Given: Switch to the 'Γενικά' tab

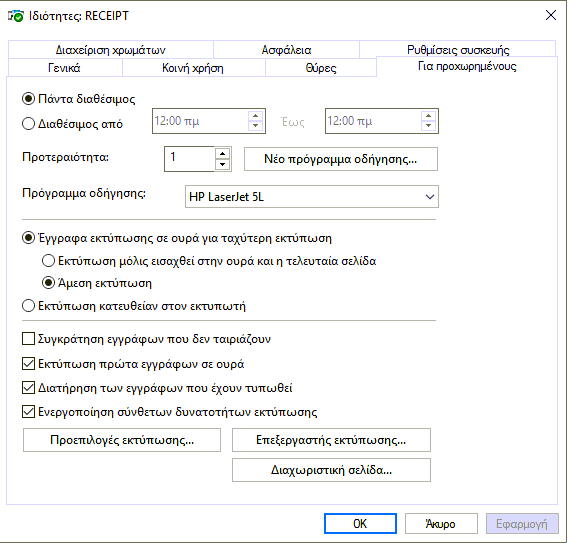Looking at the screenshot, I should point(64,68).
